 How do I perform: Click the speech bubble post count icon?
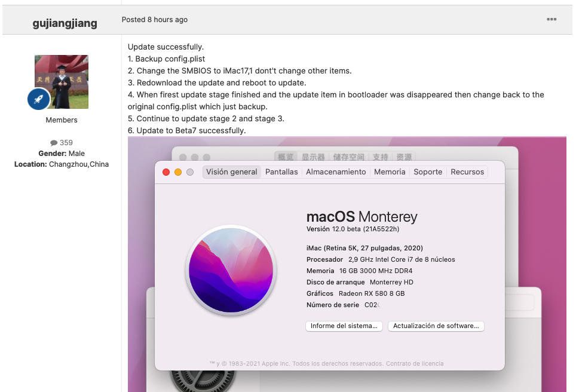(x=54, y=143)
